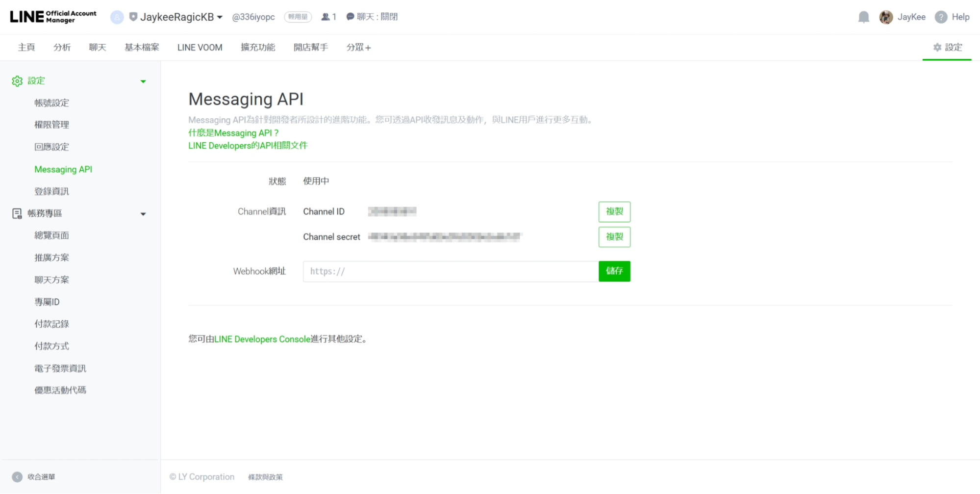Click the Help question mark icon
The image size is (980, 494).
[x=941, y=17]
